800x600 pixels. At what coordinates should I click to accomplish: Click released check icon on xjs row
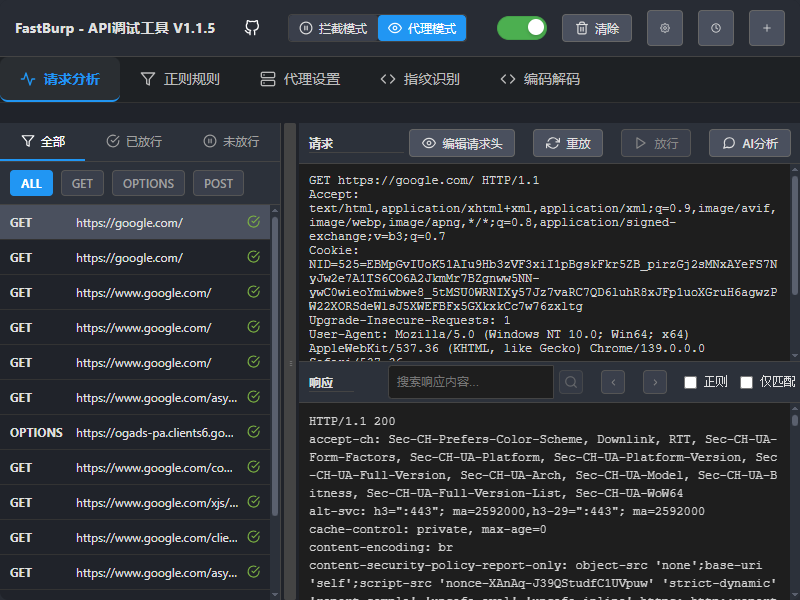[254, 502]
